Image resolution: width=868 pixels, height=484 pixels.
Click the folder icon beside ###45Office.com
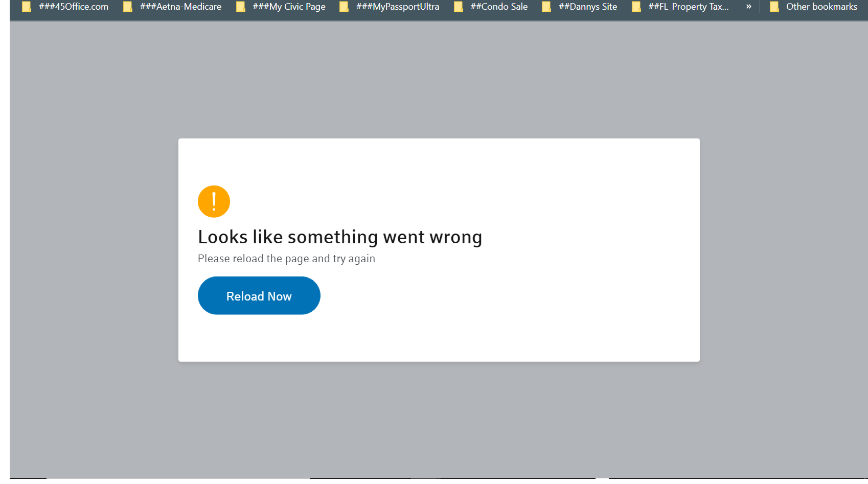[x=27, y=7]
